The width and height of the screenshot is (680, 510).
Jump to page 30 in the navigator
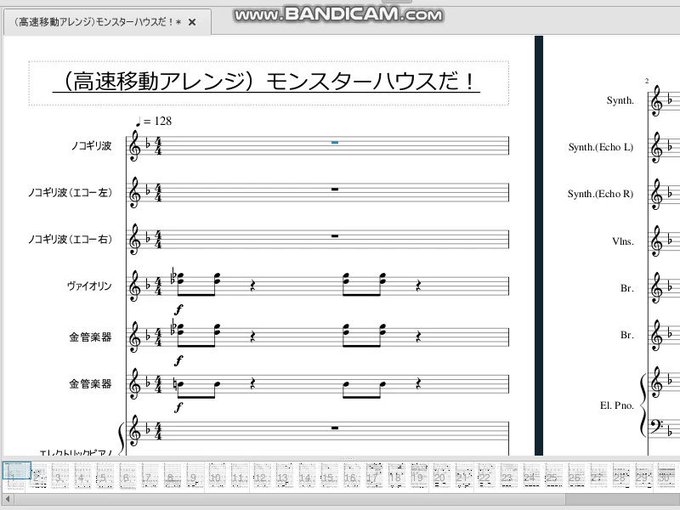[666, 477]
